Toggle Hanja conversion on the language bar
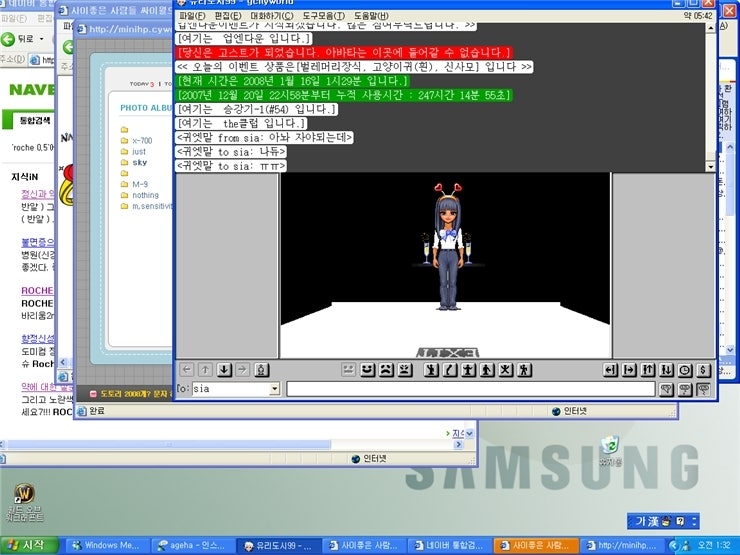 click(651, 521)
